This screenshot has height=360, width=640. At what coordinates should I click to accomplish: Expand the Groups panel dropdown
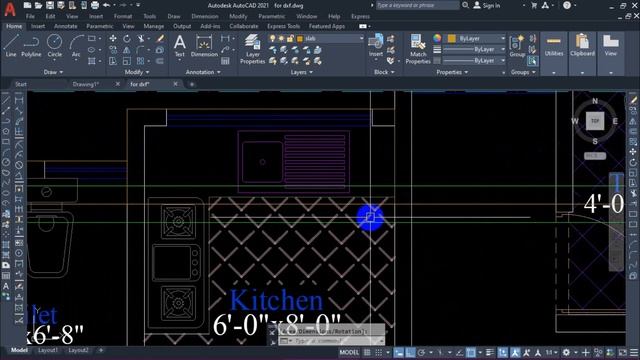coord(522,72)
